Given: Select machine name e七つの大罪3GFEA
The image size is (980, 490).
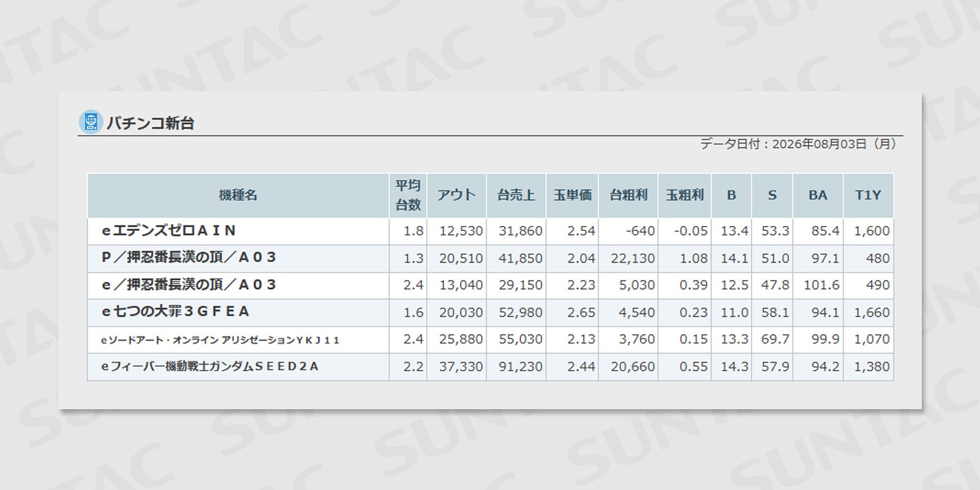Looking at the screenshot, I should [175, 312].
